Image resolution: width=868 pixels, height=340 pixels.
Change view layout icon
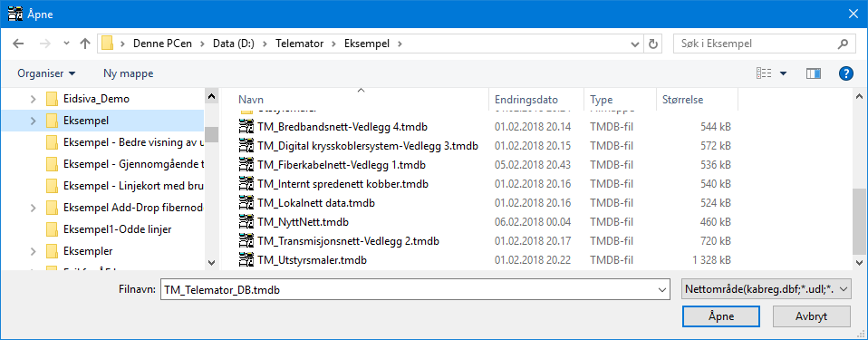[x=765, y=73]
